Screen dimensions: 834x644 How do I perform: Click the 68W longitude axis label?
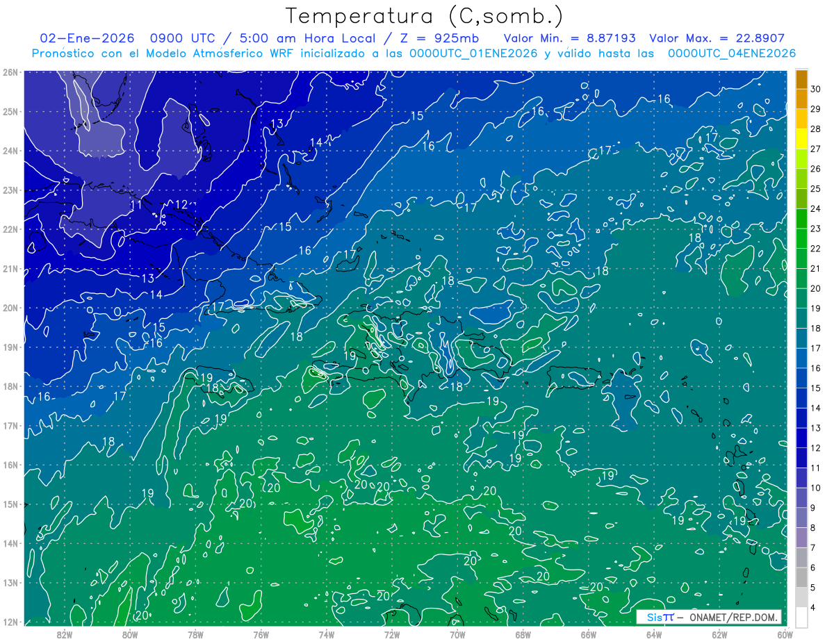(x=523, y=634)
